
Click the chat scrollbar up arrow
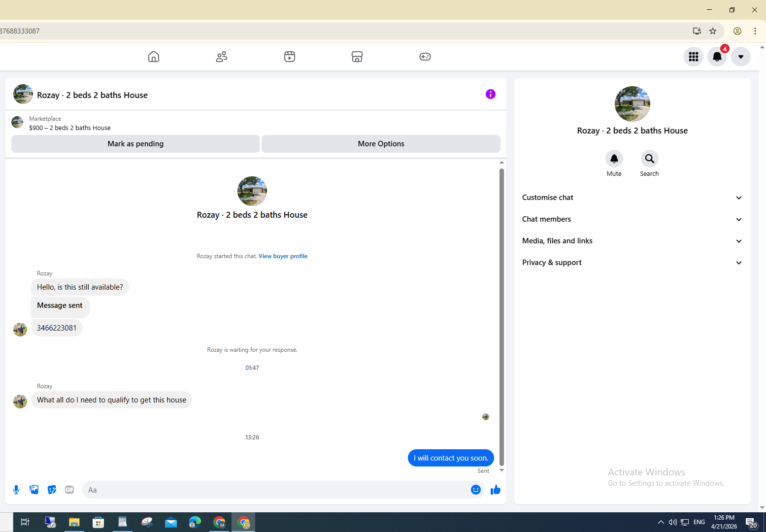click(501, 163)
